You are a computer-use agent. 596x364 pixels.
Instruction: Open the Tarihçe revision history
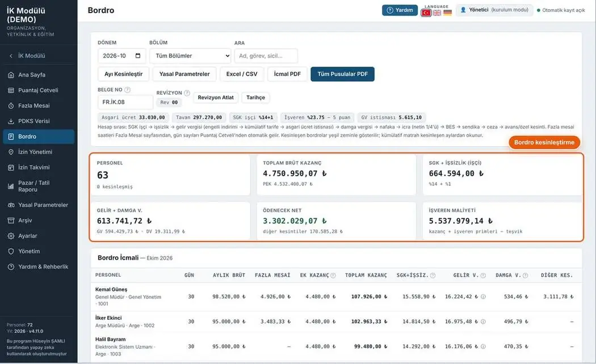(x=255, y=98)
